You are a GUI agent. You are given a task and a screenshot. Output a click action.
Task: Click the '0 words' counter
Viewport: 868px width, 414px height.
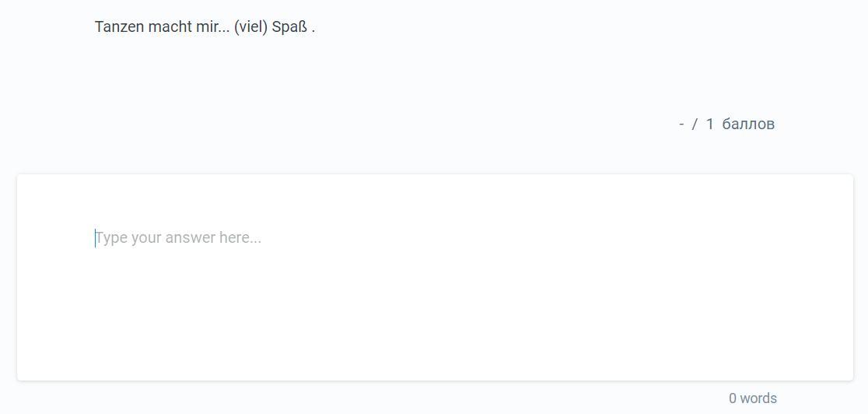pos(752,398)
